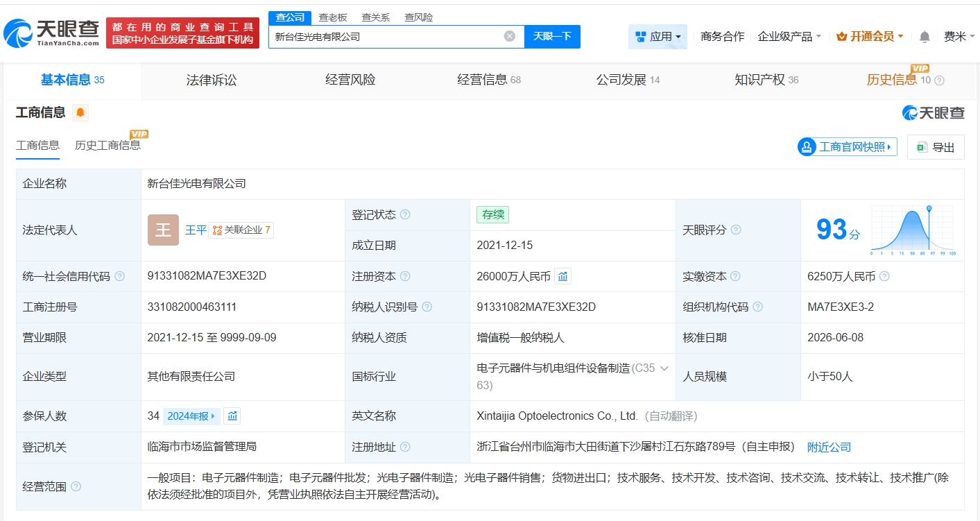Select the 查风险 search tab
Viewport: 980px width, 521px height.
[419, 17]
